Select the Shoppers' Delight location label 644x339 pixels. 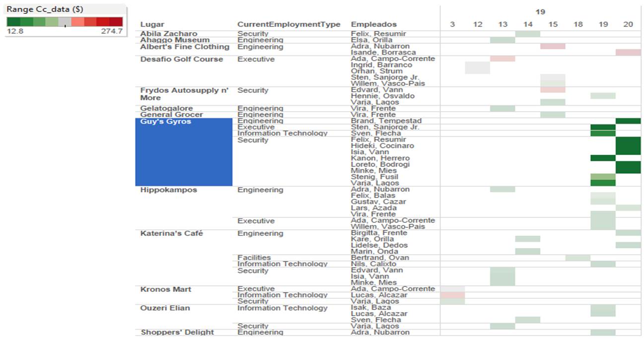coord(177,332)
